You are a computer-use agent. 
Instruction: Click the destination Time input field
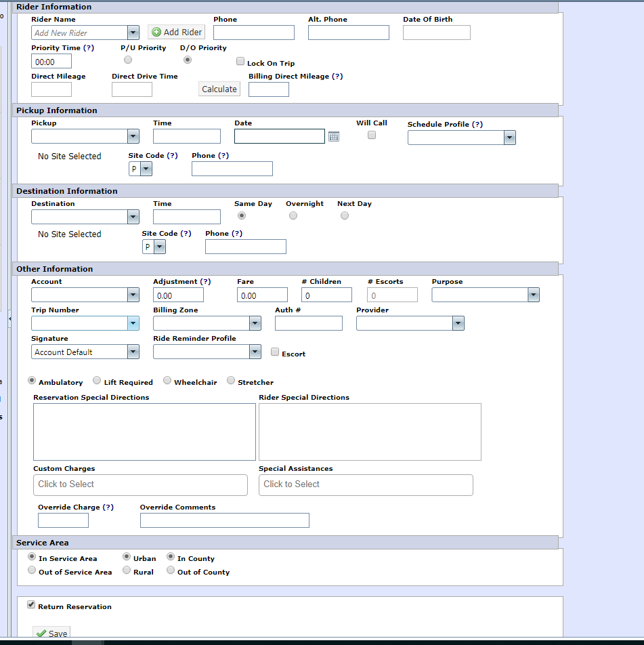click(187, 217)
